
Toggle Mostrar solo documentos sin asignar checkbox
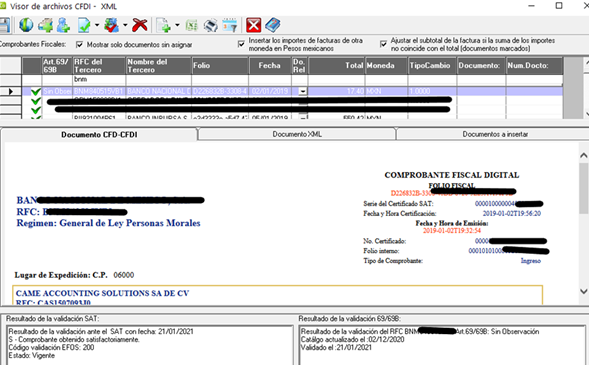click(79, 44)
